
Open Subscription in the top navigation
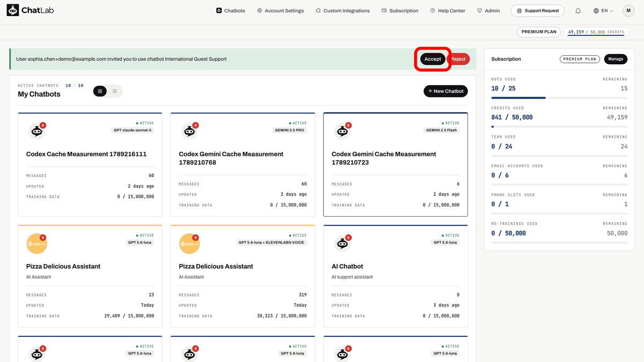click(x=400, y=11)
